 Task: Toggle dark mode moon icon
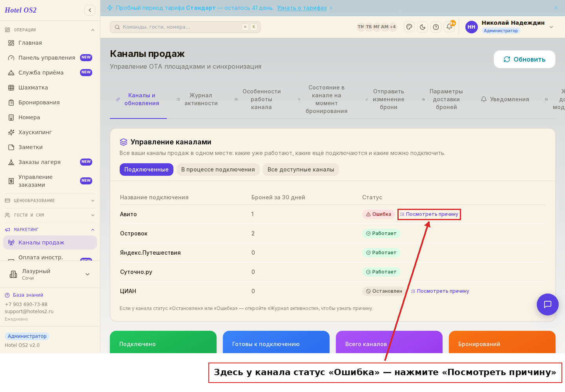click(423, 27)
